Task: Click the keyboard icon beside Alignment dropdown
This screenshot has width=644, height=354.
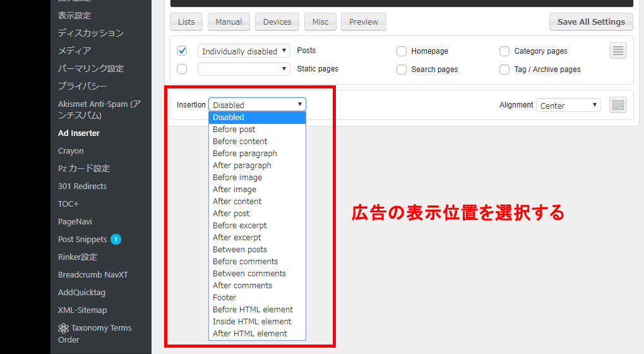Action: click(618, 105)
